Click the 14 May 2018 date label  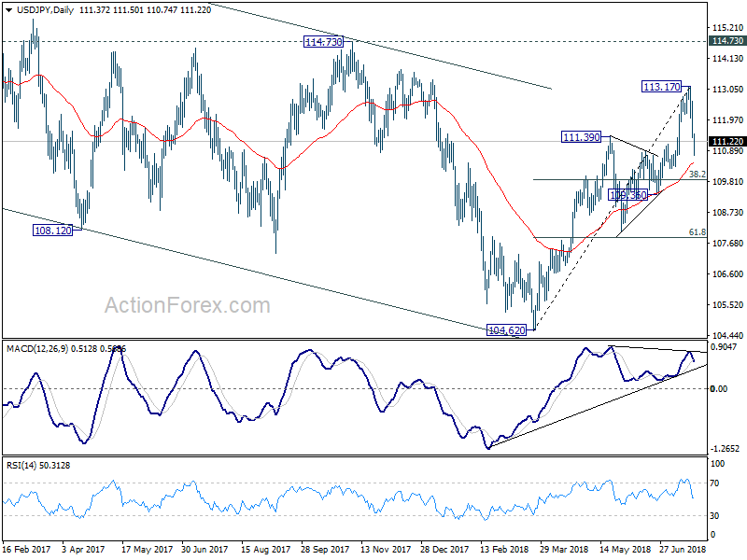coord(625,549)
